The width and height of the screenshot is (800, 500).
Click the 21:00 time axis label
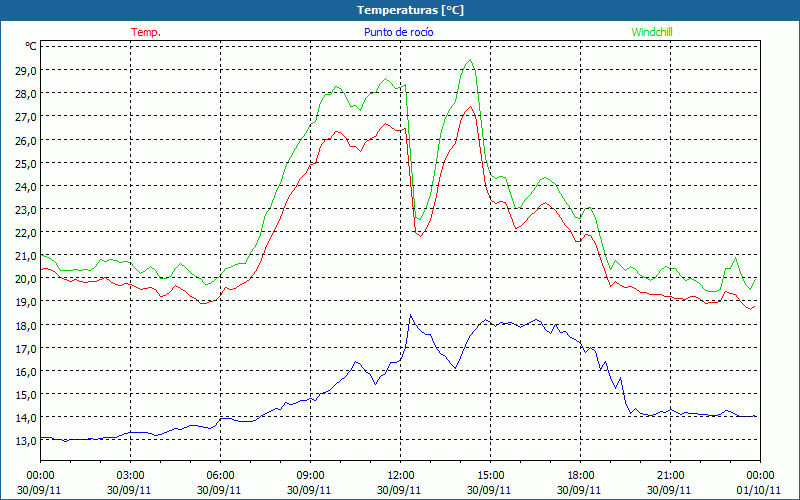point(670,475)
